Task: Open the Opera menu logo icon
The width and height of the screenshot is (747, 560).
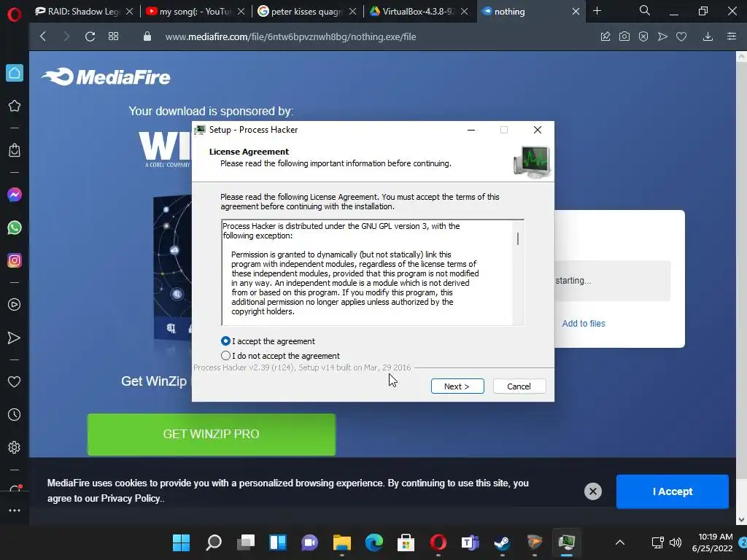Action: click(x=15, y=14)
